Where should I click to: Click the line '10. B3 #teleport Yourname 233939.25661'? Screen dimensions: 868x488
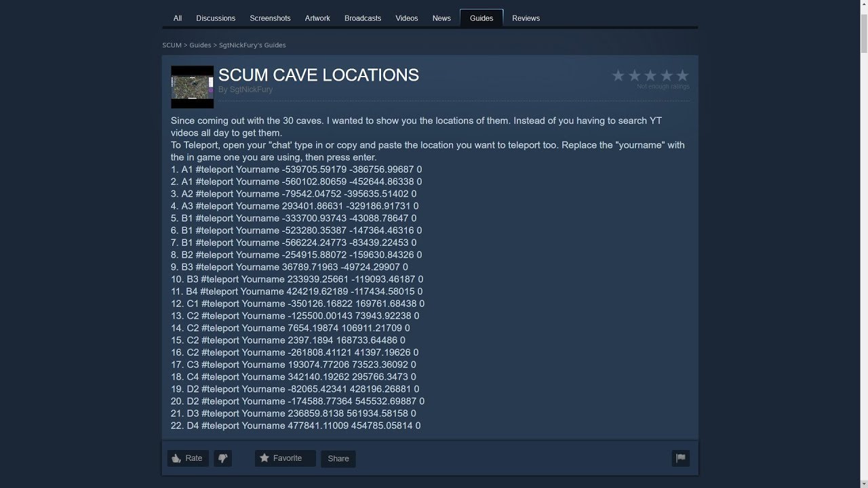(297, 279)
